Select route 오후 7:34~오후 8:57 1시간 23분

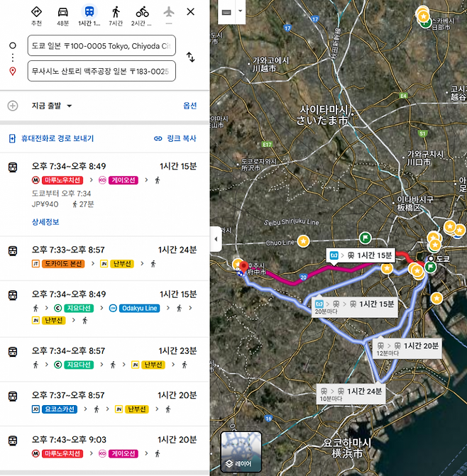pyautogui.click(x=104, y=359)
